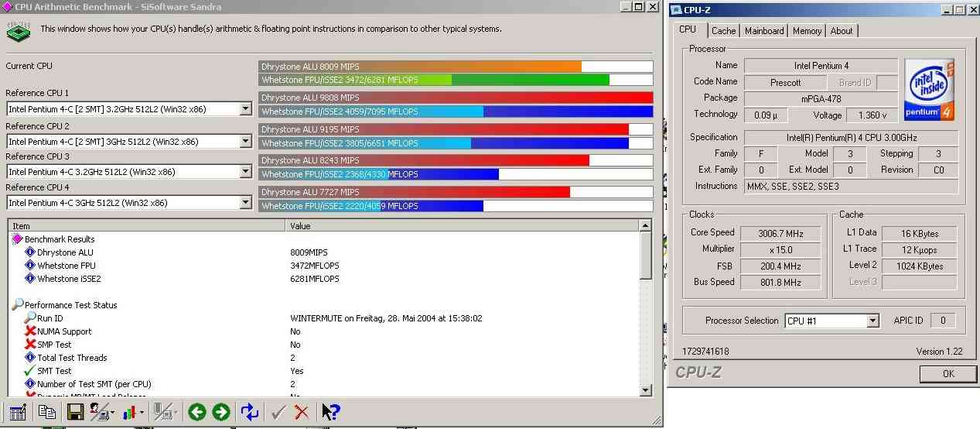Viewport: 980px width, 429px height.
Task: Click the Value column header
Action: (x=462, y=225)
